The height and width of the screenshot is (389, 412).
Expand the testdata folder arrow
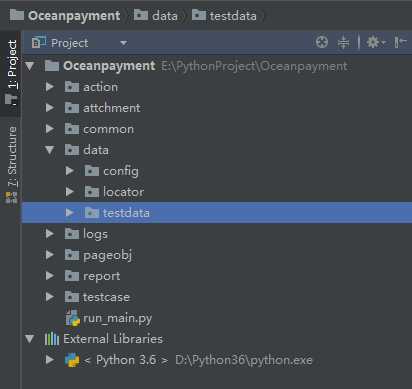click(69, 213)
